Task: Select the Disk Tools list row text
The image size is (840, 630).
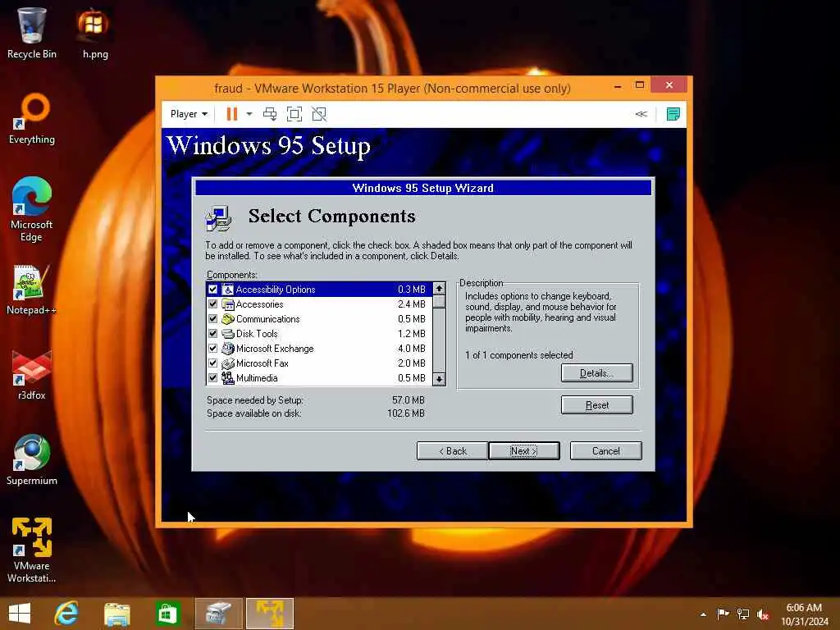Action: [257, 334]
